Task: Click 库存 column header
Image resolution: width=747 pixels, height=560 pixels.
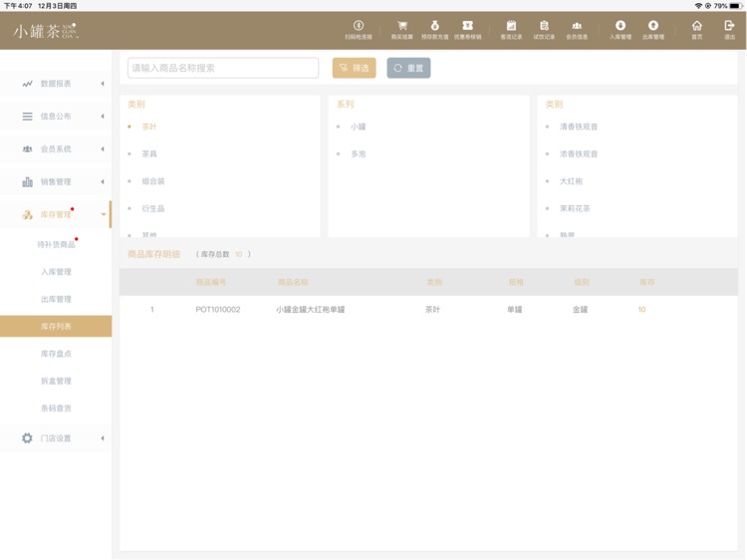Action: click(x=647, y=282)
